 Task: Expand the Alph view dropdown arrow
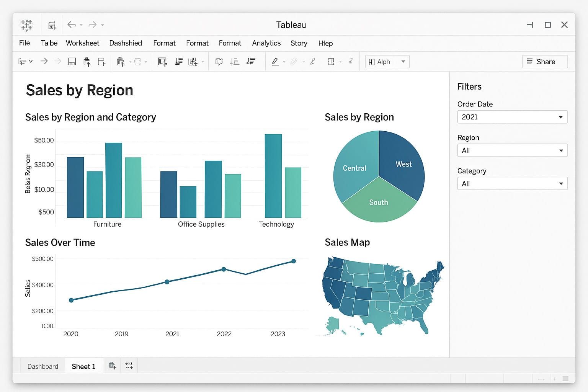(403, 62)
